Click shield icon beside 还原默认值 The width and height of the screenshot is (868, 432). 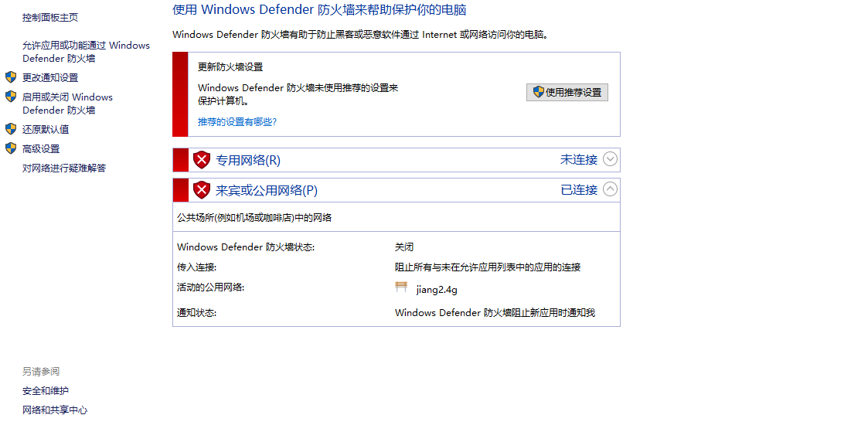(x=11, y=129)
